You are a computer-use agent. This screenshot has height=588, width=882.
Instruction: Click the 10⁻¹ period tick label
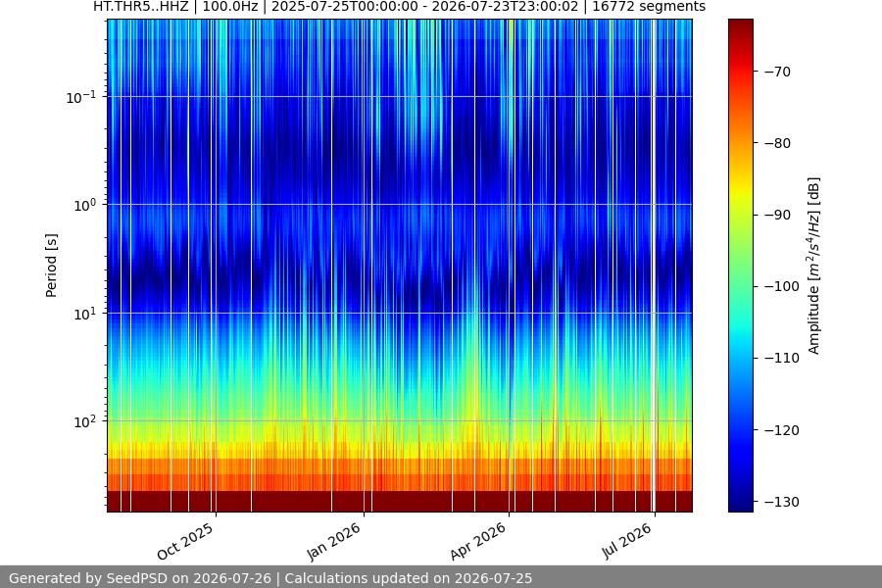click(x=81, y=97)
